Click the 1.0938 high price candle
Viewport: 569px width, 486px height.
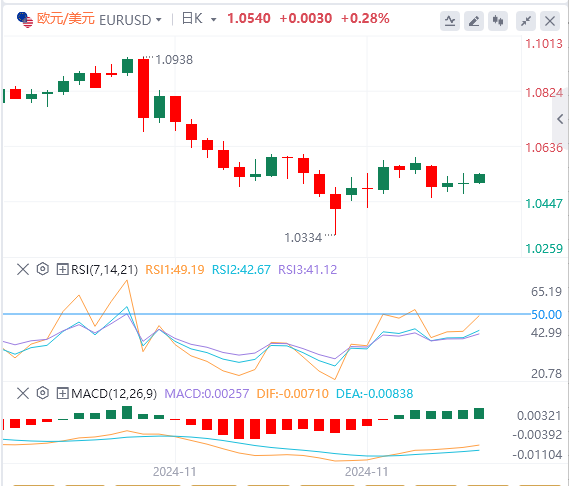pyautogui.click(x=143, y=88)
